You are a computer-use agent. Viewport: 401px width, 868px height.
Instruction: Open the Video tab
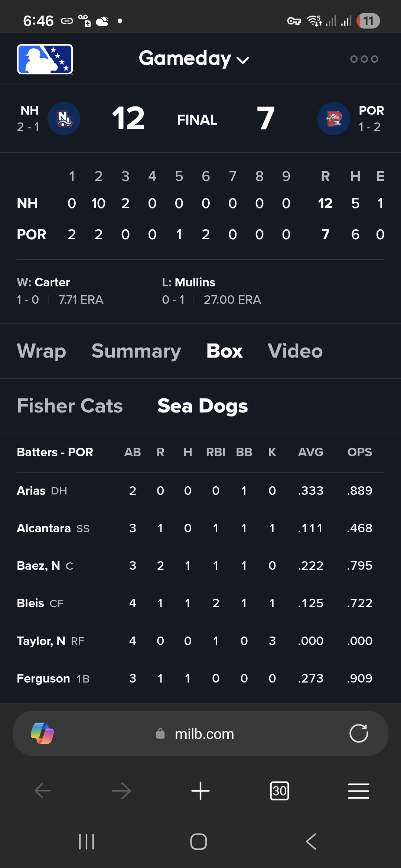click(x=295, y=351)
